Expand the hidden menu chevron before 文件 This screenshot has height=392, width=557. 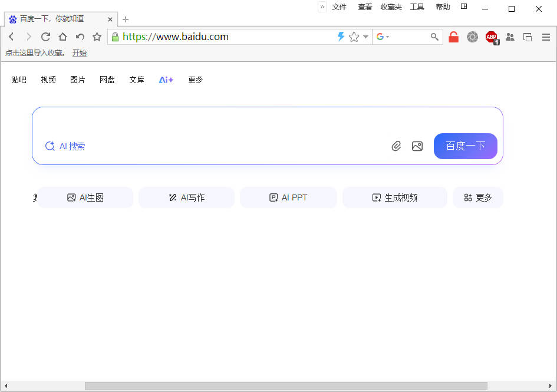tap(322, 7)
